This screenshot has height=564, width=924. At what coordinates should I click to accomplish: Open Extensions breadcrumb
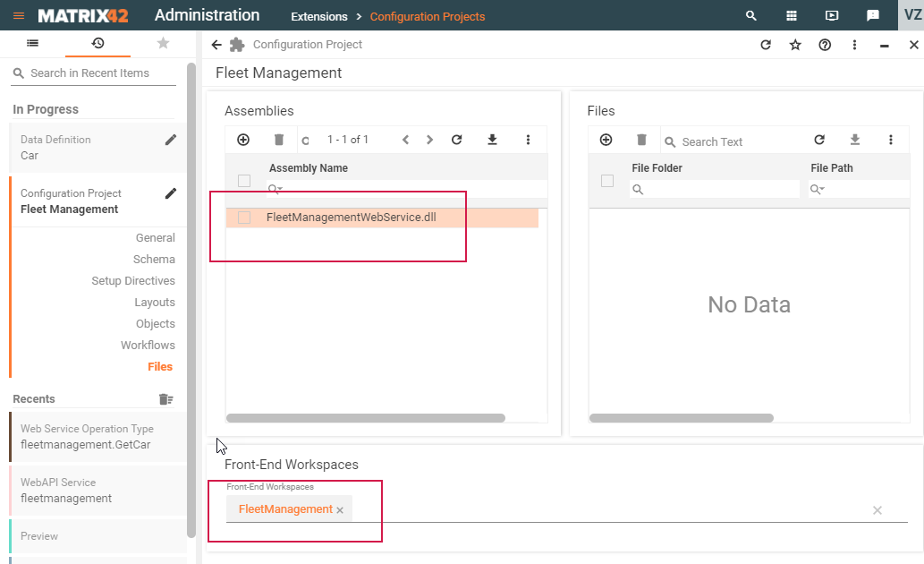click(318, 16)
